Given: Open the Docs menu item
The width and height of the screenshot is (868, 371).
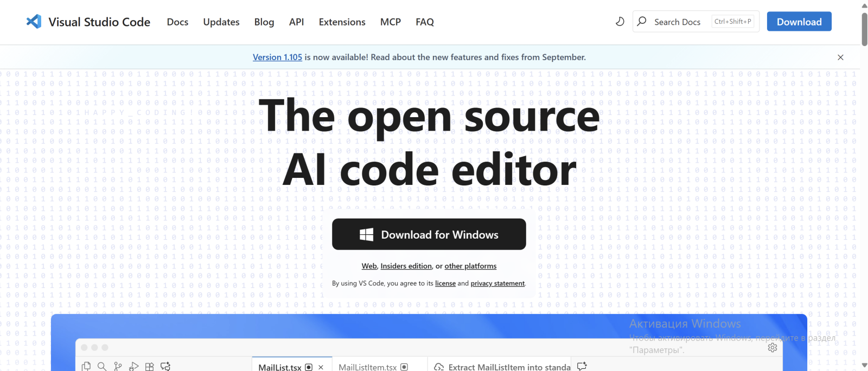Looking at the screenshot, I should (177, 22).
